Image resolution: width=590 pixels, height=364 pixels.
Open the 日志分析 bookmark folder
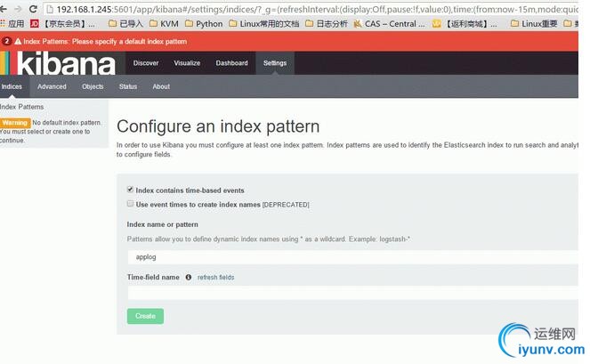click(327, 24)
